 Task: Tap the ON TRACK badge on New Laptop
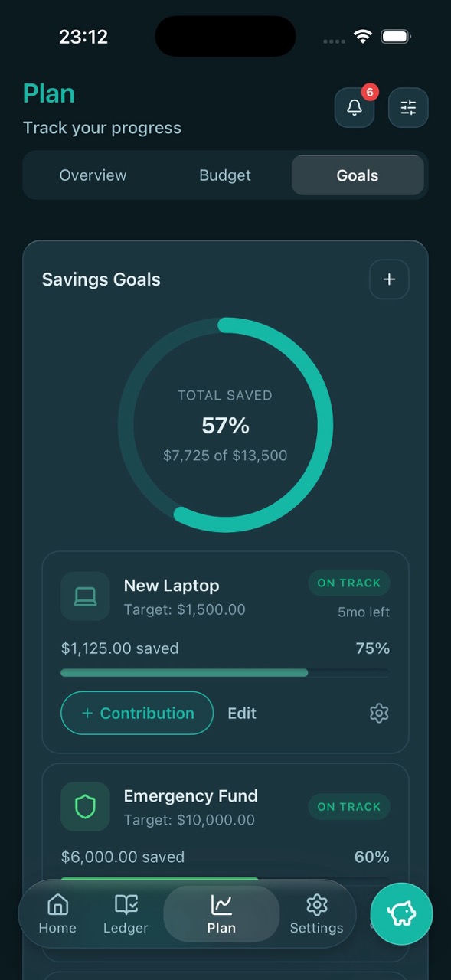tap(349, 583)
